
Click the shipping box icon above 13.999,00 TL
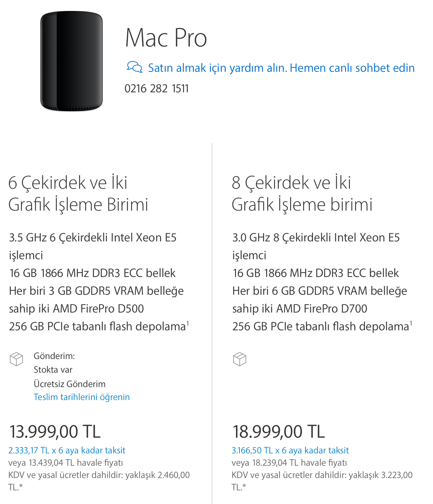tap(16, 359)
